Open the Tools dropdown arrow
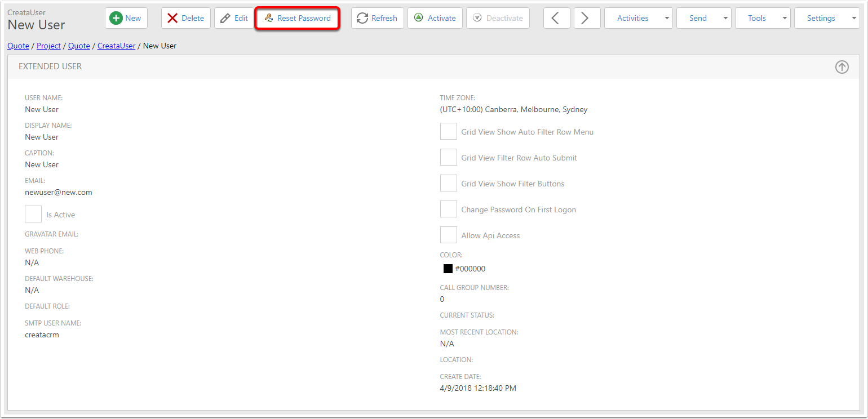This screenshot has height=419, width=868. pyautogui.click(x=785, y=19)
